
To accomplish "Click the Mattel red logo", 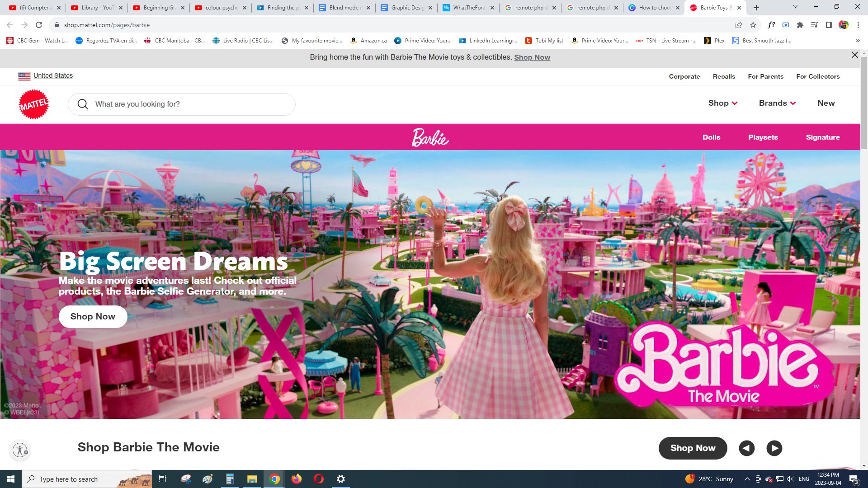I will 33,104.
